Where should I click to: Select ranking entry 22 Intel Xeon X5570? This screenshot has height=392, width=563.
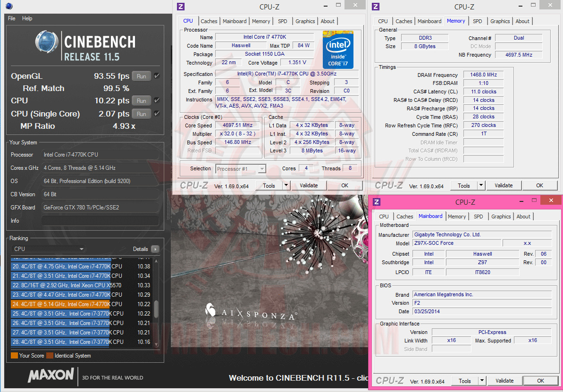[x=82, y=285]
